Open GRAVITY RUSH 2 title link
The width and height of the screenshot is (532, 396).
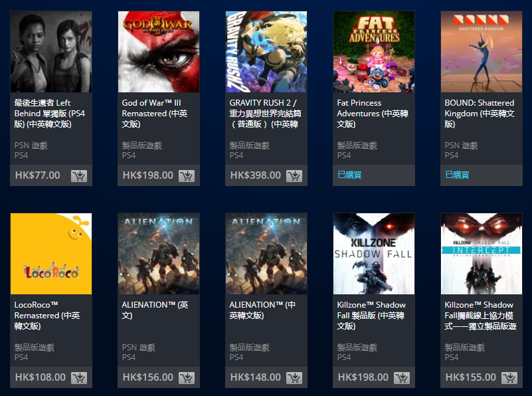265,114
